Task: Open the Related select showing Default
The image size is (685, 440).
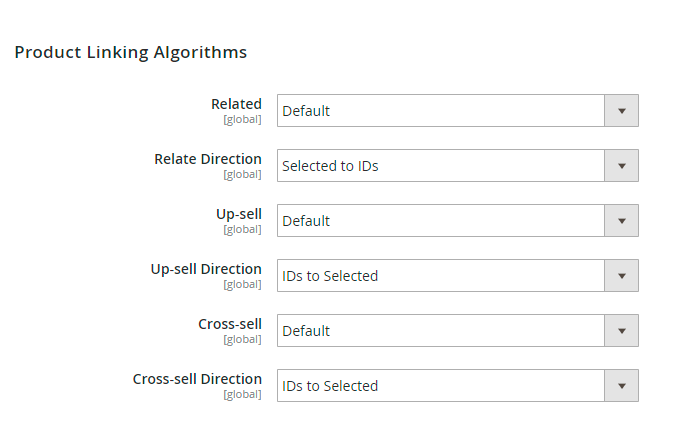Action: pos(440,111)
